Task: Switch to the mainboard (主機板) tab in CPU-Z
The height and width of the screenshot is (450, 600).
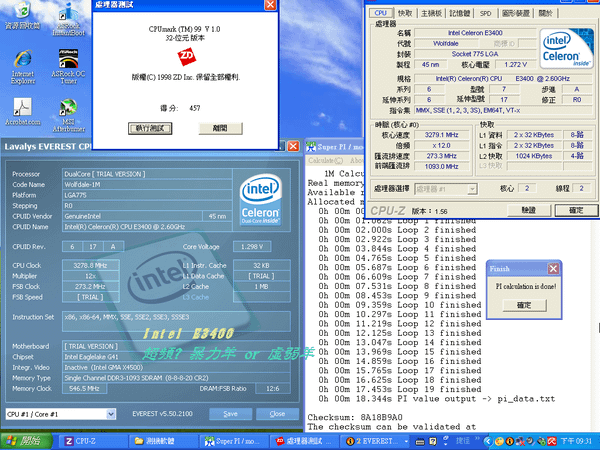Action: pyautogui.click(x=431, y=13)
